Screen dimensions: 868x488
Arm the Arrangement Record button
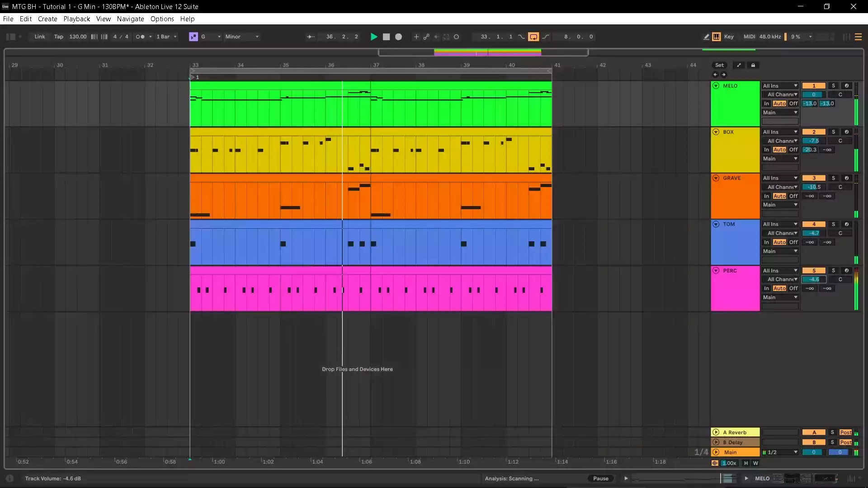pos(398,37)
